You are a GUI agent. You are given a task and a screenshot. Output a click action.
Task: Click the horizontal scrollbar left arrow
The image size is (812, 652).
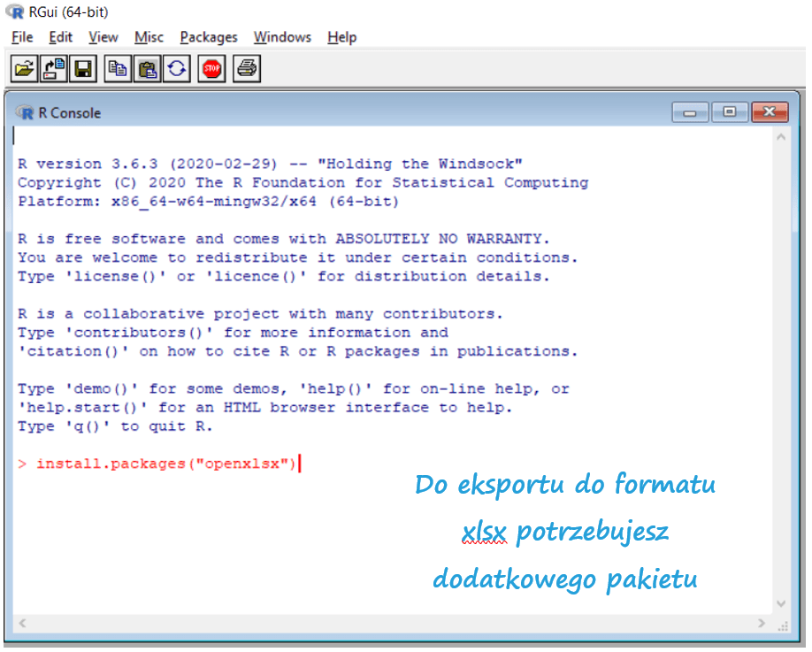[x=21, y=624]
